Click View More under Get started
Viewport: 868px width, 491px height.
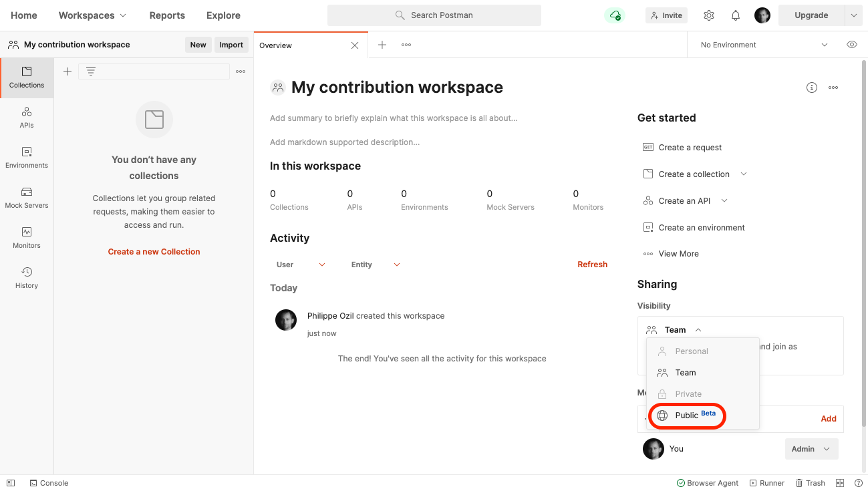pyautogui.click(x=671, y=254)
